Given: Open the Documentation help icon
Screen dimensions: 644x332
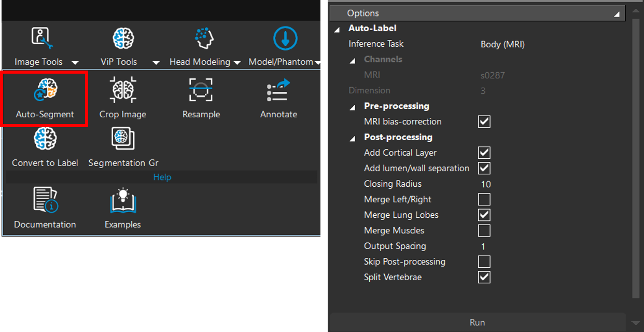Looking at the screenshot, I should point(45,200).
